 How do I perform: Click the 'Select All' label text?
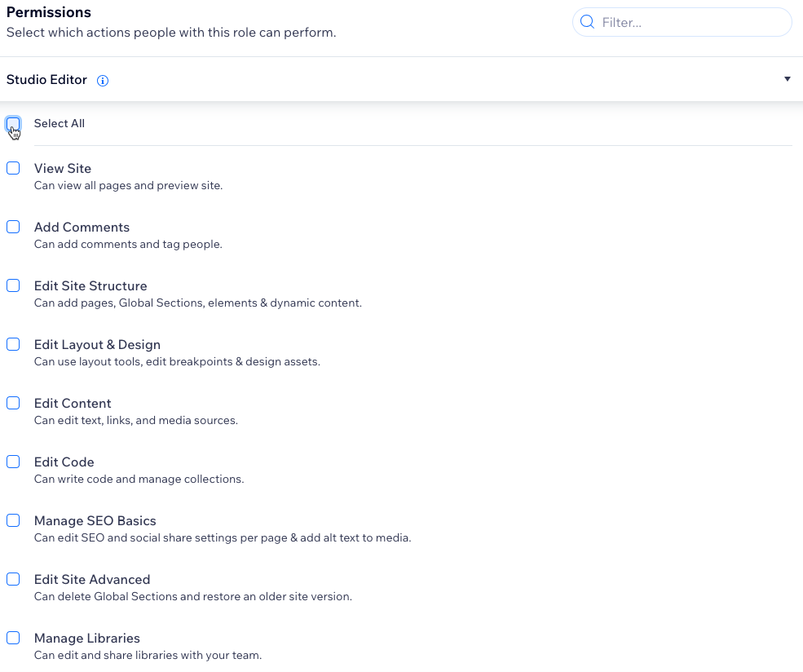[x=60, y=124]
